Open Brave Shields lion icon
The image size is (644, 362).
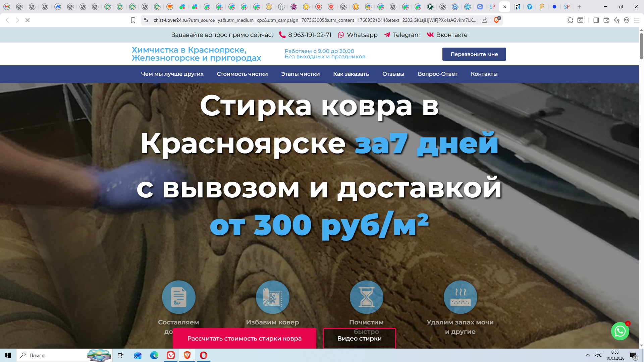[x=496, y=20]
